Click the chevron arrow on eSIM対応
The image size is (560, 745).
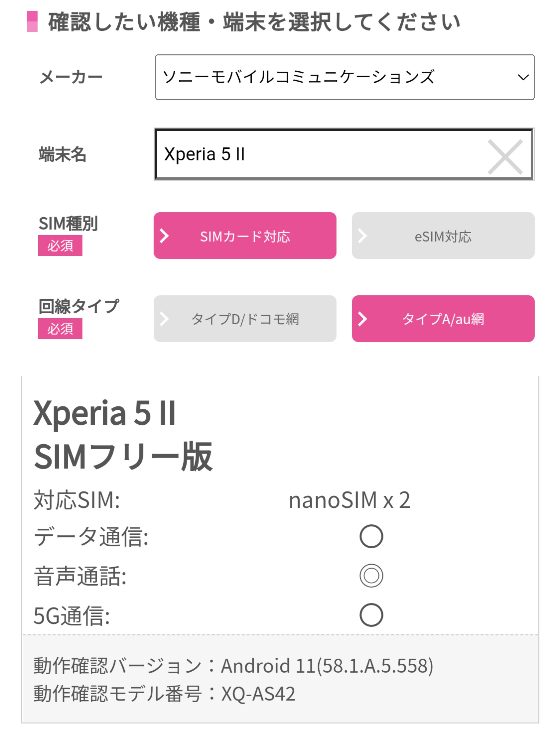[x=362, y=236]
